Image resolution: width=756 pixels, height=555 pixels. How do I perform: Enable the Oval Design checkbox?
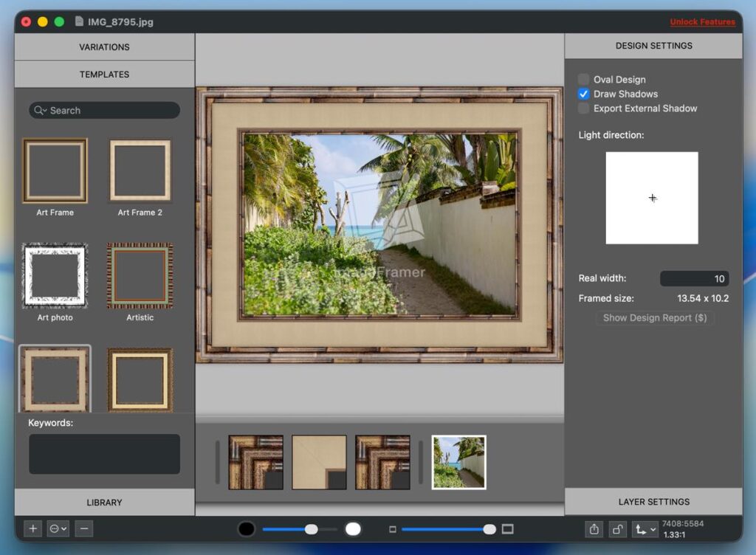584,80
